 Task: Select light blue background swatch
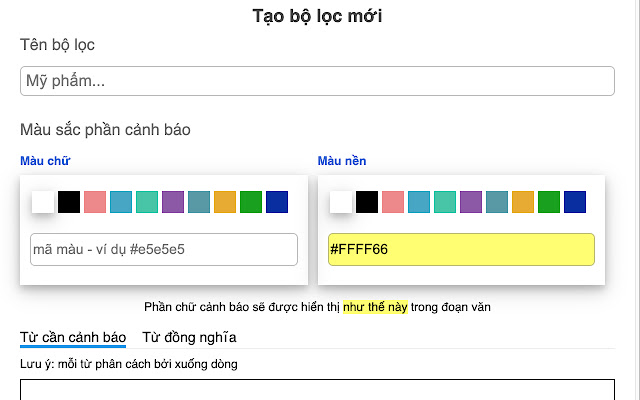click(x=419, y=202)
